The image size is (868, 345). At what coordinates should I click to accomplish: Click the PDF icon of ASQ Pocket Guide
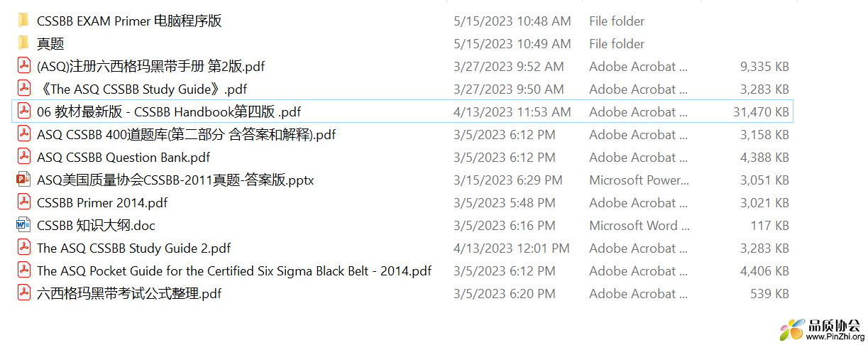pos(23,270)
